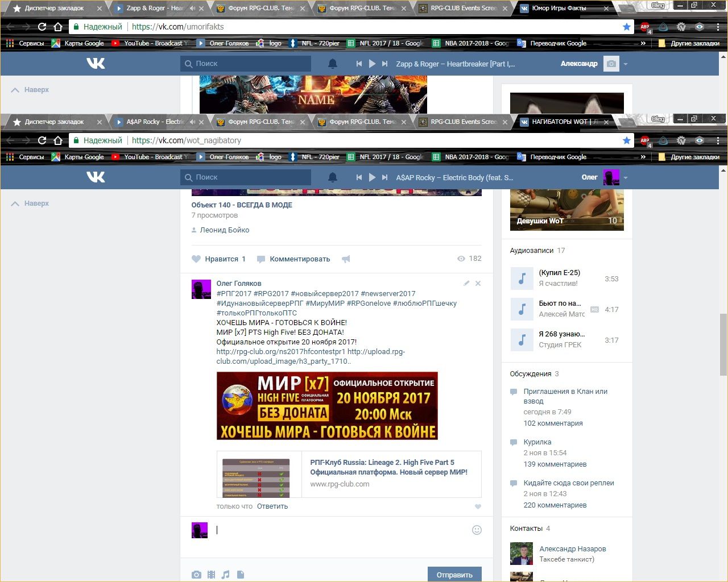
Task: Open notifications bell in wot_nagibatory window
Action: pyautogui.click(x=333, y=177)
